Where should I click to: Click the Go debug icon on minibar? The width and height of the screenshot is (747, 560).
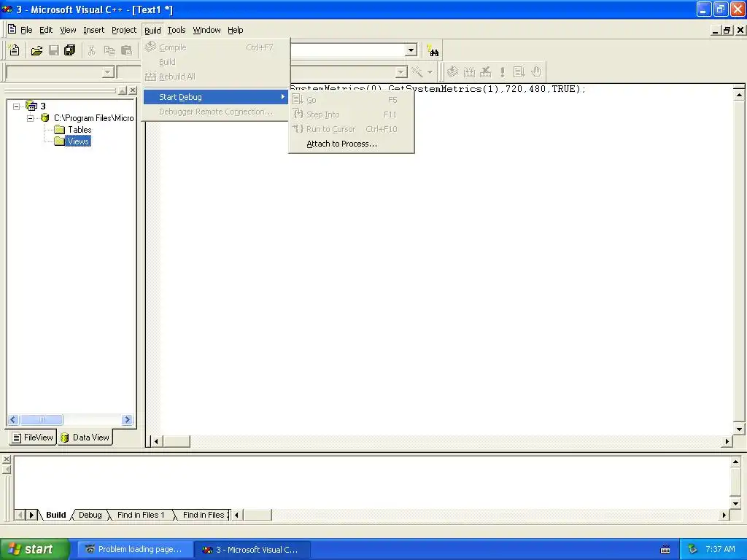pyautogui.click(x=519, y=72)
